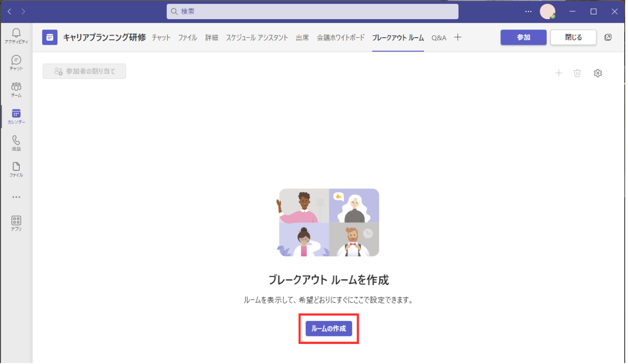The height and width of the screenshot is (364, 628).
Task: Go forward with the right arrow
Action: click(x=23, y=12)
